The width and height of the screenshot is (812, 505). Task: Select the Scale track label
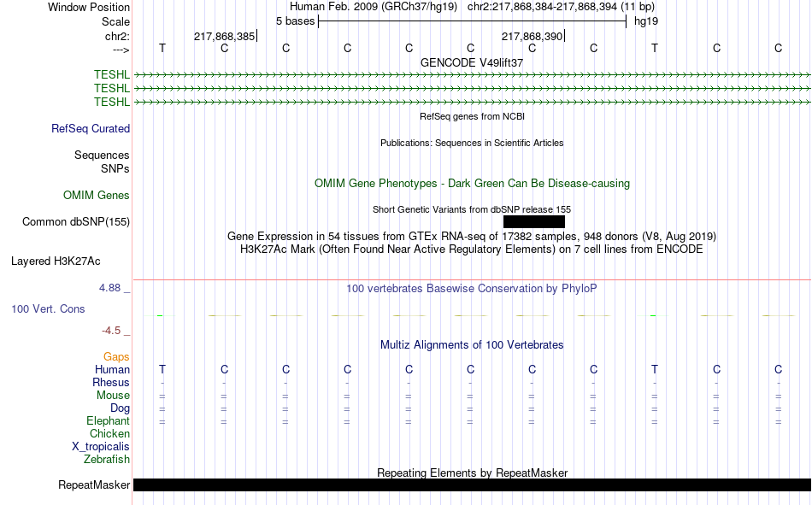coord(115,21)
